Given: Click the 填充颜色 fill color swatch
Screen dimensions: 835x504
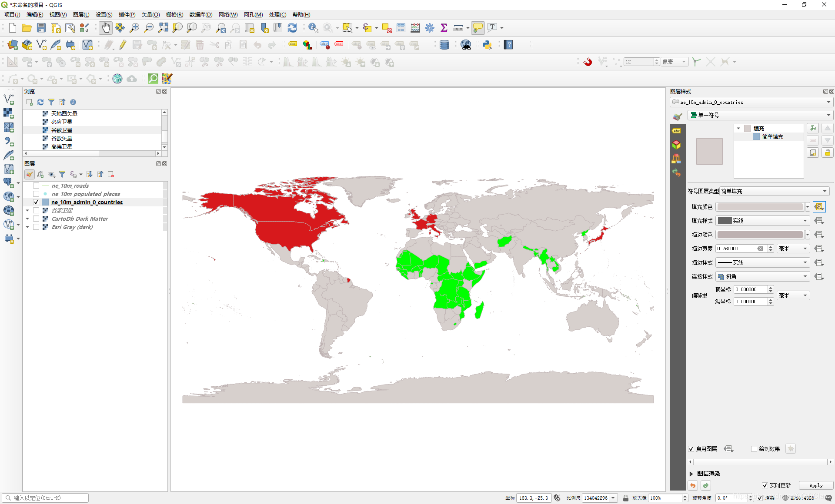Looking at the screenshot, I should coord(760,207).
